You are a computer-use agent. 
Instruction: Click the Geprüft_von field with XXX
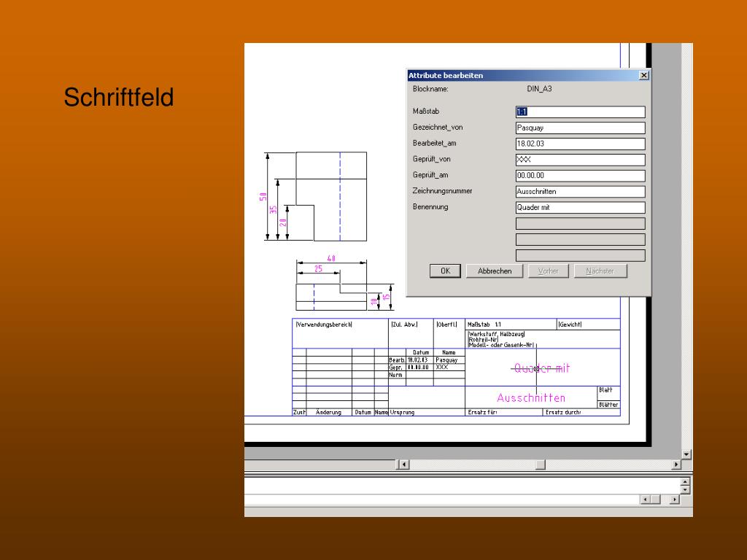pyautogui.click(x=580, y=160)
